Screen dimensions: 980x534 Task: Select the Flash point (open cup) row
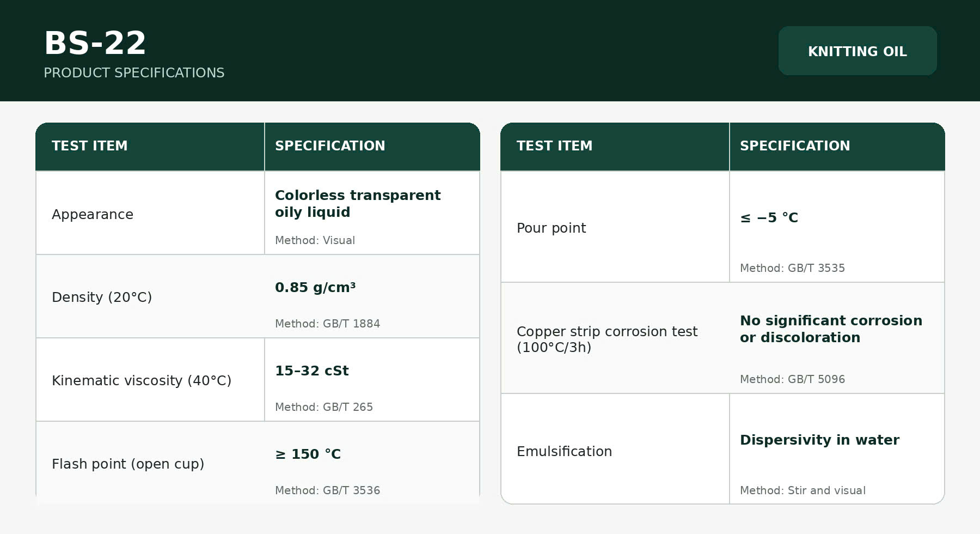(258, 463)
